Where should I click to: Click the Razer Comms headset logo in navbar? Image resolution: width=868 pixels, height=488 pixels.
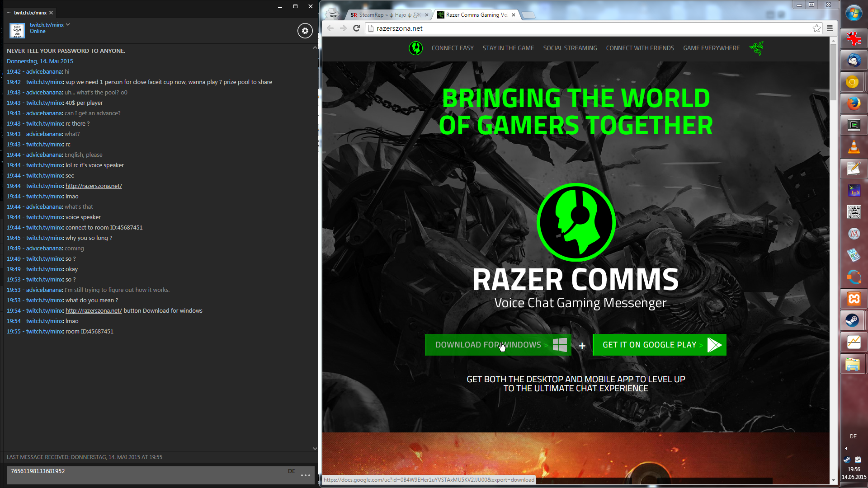coord(415,48)
